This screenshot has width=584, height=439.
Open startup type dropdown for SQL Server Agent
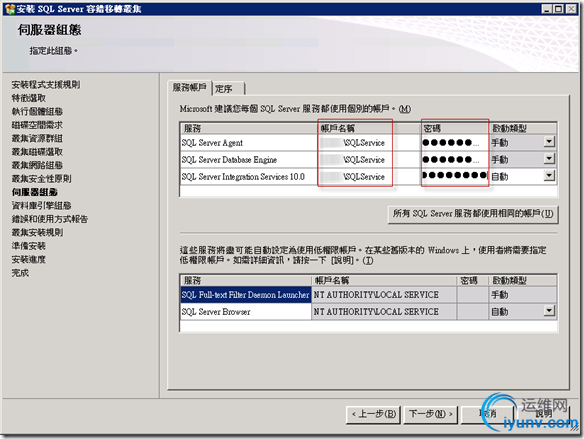click(549, 142)
